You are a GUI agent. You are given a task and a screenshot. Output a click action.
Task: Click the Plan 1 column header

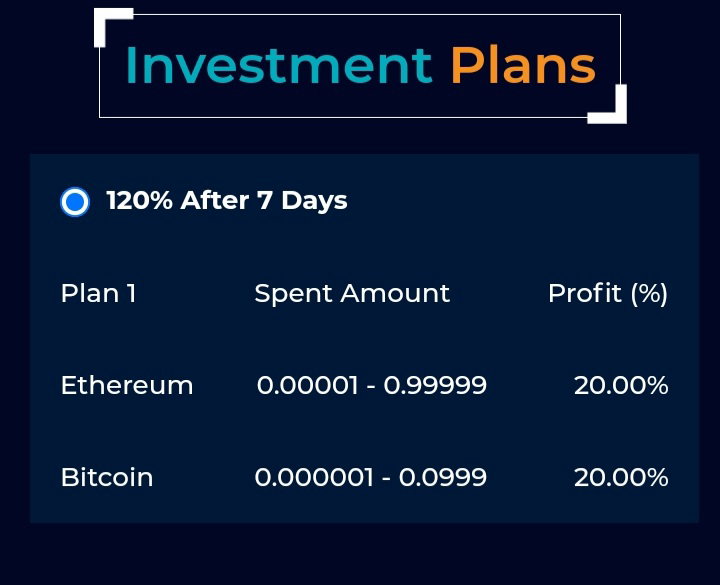tap(99, 293)
